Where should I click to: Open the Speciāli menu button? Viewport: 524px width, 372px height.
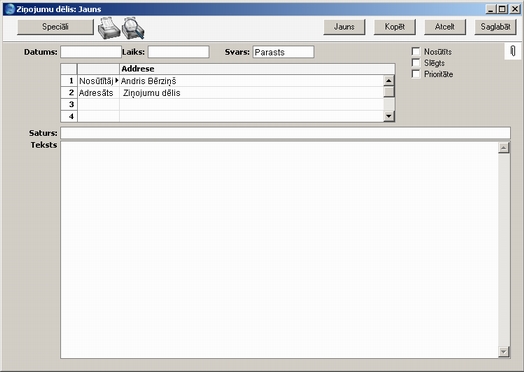(x=55, y=27)
